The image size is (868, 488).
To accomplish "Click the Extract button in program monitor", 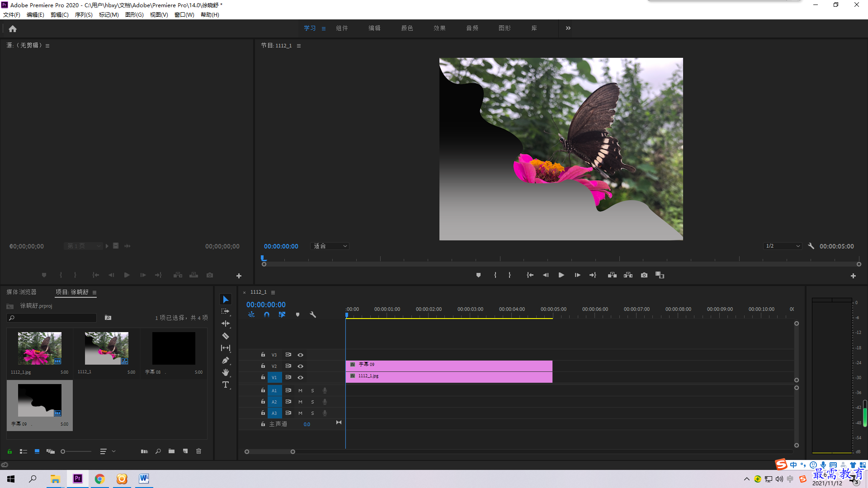I will tap(628, 275).
